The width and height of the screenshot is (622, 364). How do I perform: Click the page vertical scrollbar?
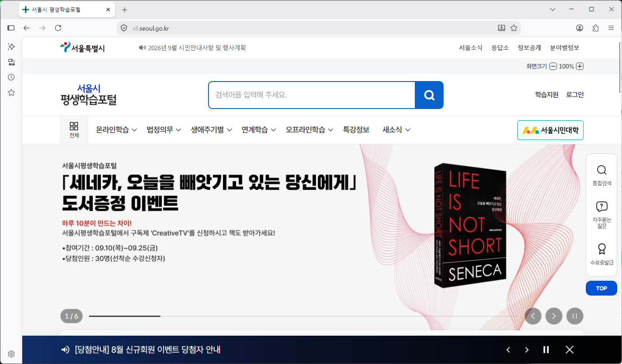click(x=620, y=68)
